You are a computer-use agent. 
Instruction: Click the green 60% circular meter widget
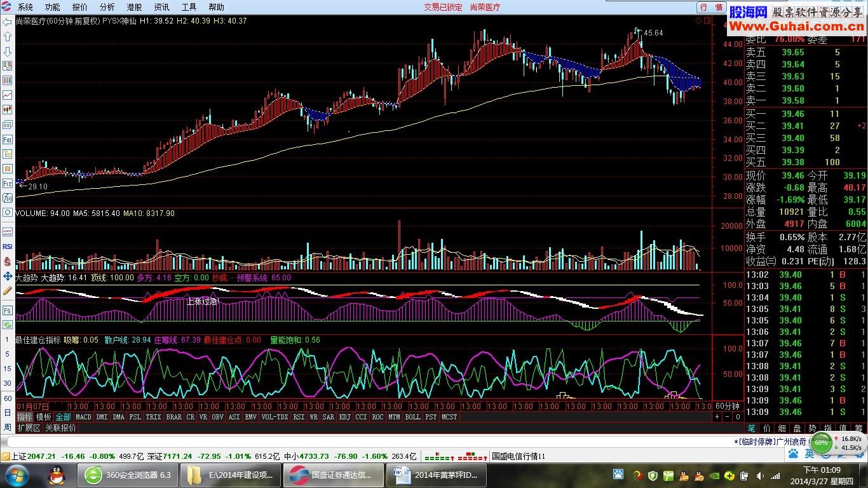click(x=822, y=443)
